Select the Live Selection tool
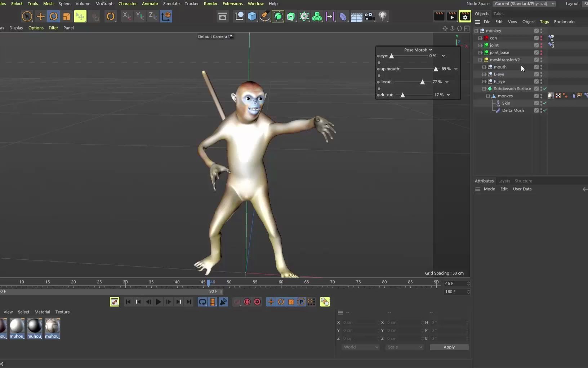 (27, 16)
